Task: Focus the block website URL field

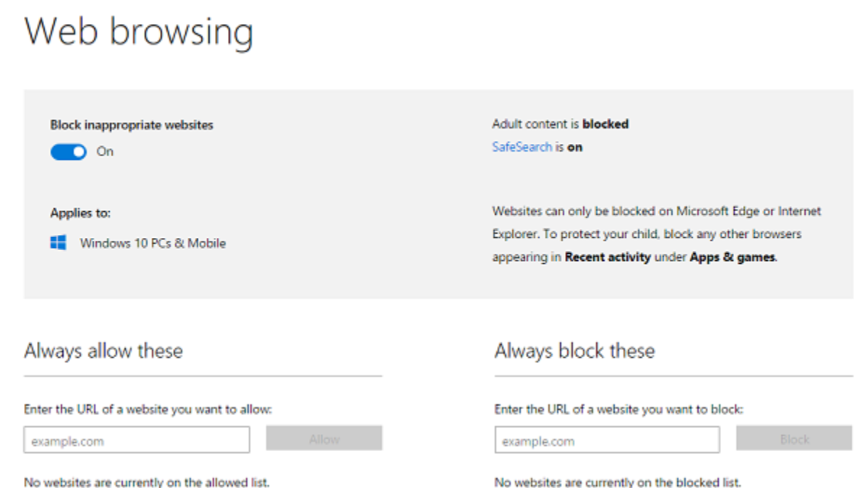Action: click(607, 440)
